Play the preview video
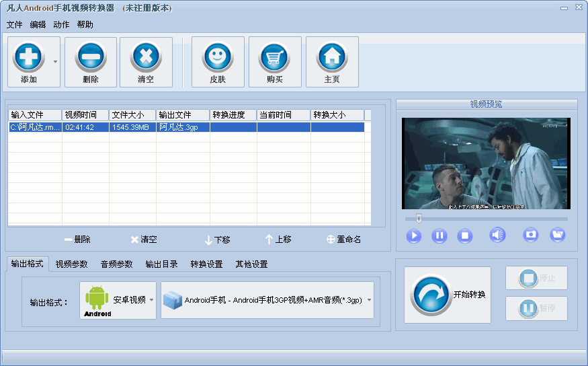This screenshot has height=366, width=588. click(414, 235)
